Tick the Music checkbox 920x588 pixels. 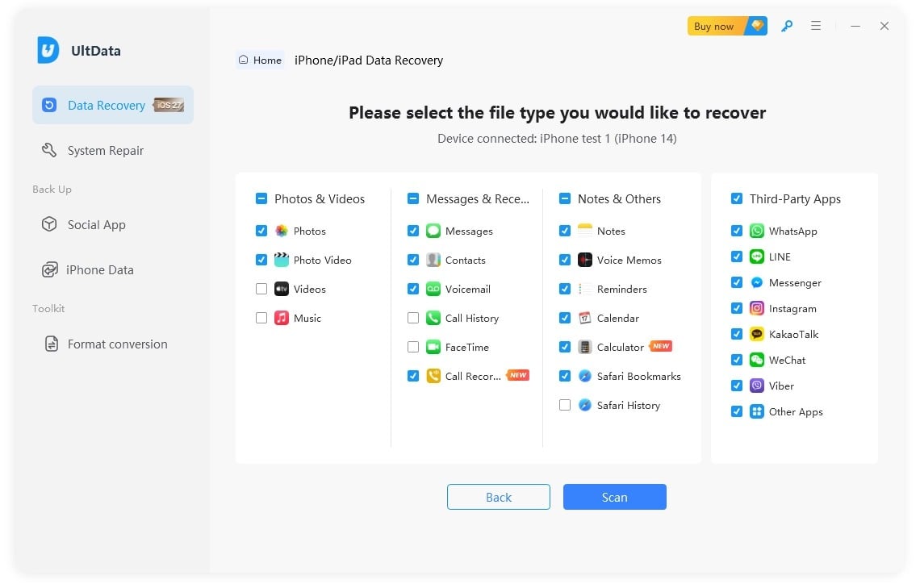pyautogui.click(x=261, y=318)
